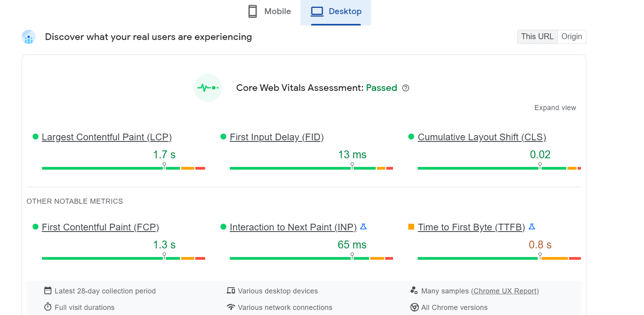Expand the metrics view
644x315 pixels.
(x=555, y=108)
